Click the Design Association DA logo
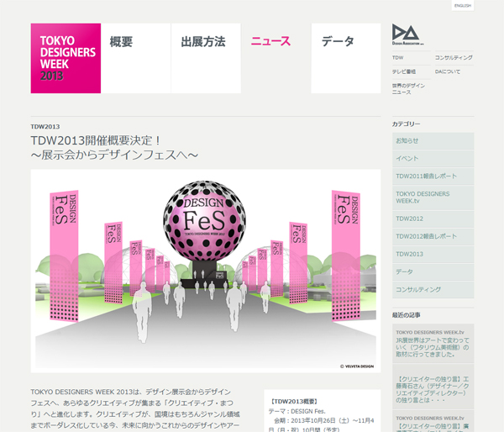Viewport: 504px width, 432px height. (x=407, y=34)
